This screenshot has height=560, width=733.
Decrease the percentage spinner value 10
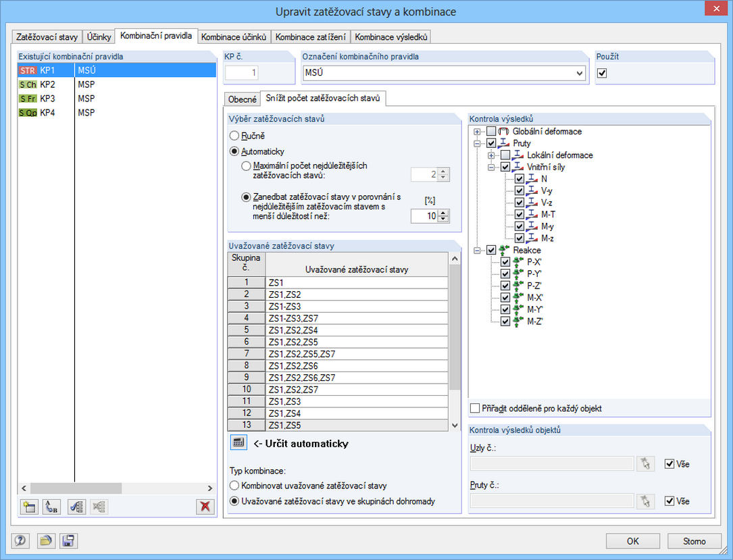(444, 219)
